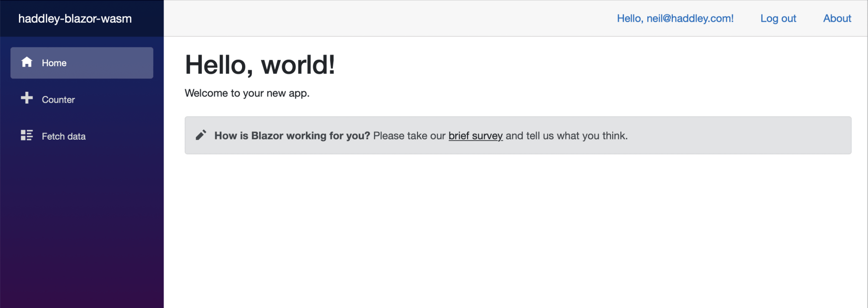The height and width of the screenshot is (308, 868).
Task: Click the haddley-blazor-wasm brand title
Action: tap(75, 18)
